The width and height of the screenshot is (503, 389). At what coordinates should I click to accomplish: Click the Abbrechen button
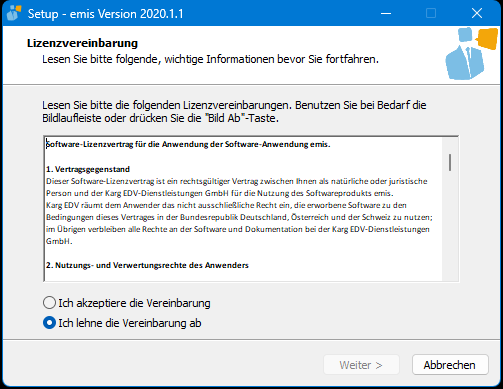click(450, 365)
